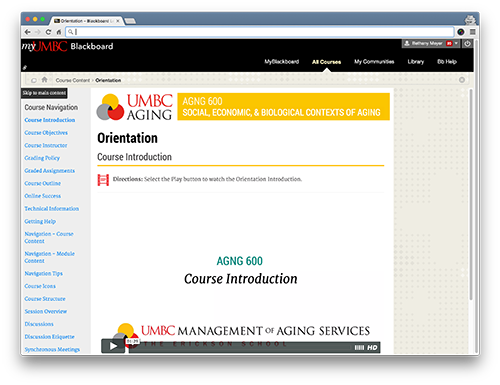Click the Skip to main content button
This screenshot has width=500, height=385.
point(44,93)
